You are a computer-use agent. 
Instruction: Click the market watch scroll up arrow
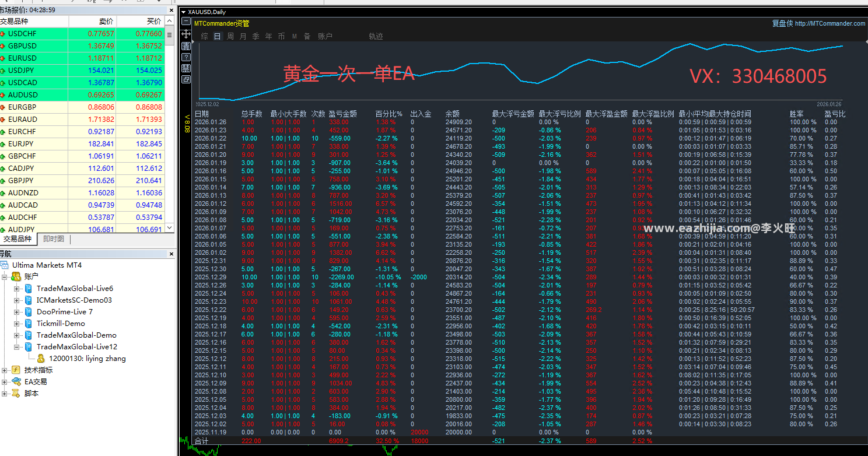[170, 20]
